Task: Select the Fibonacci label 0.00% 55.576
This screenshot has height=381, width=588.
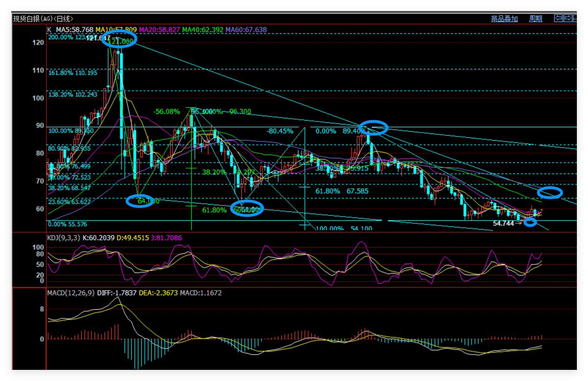Action: click(67, 224)
